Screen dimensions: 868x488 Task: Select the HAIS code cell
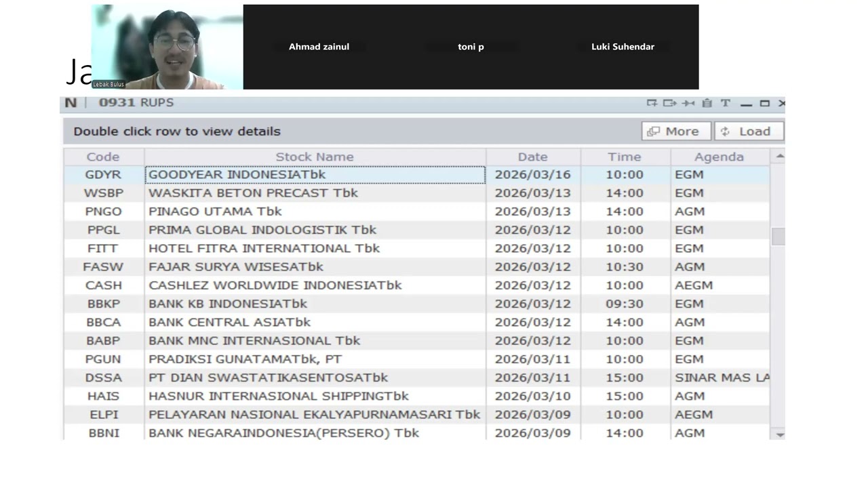(x=103, y=396)
